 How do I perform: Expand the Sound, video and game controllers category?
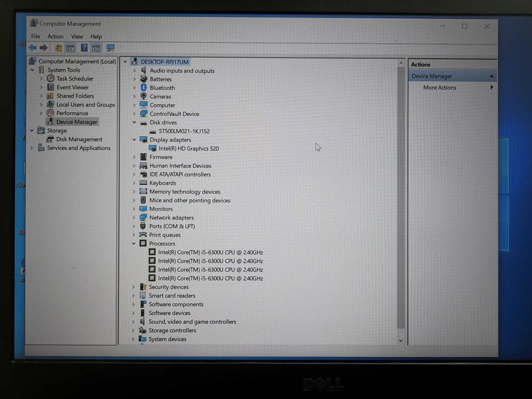(133, 321)
